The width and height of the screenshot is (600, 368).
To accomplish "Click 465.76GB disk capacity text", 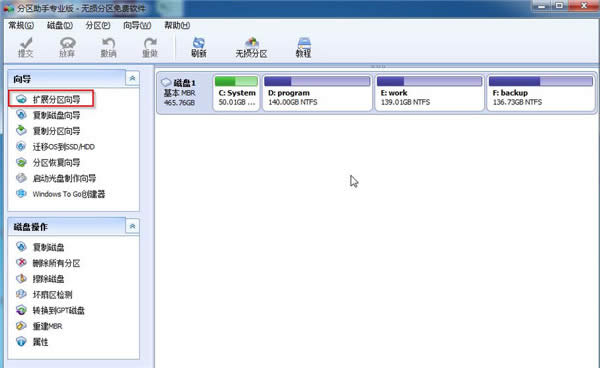I will coord(179,103).
